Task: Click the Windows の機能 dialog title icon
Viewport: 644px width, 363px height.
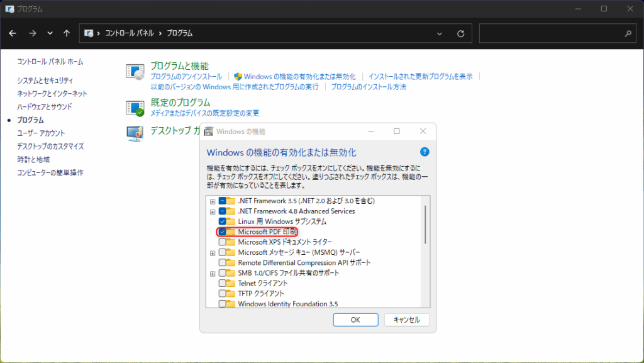Action: coord(209,131)
